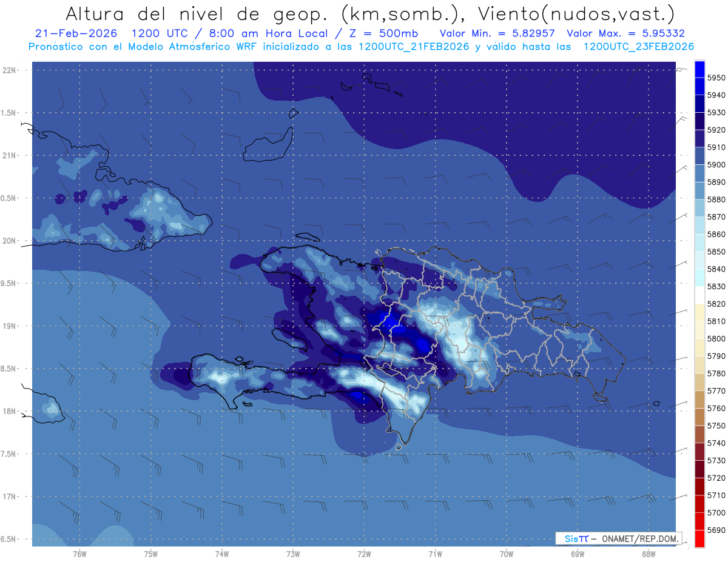Click the white swatch between 5830 and 5820
Viewport: 728px width, 562px height.
coord(699,295)
